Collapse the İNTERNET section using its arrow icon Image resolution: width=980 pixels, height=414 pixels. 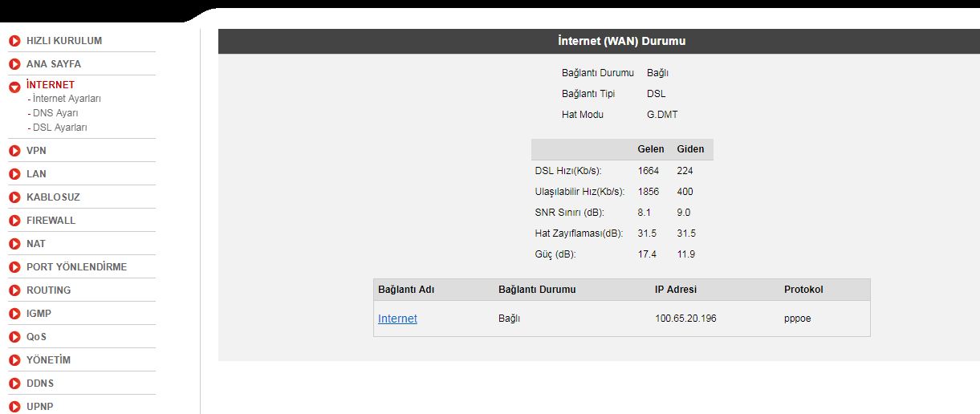(14, 87)
